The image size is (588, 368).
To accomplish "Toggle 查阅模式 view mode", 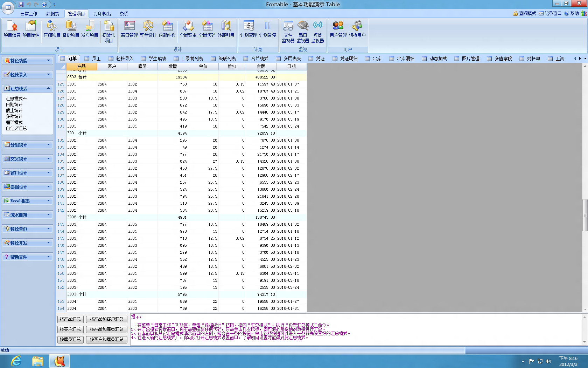I will click(524, 13).
